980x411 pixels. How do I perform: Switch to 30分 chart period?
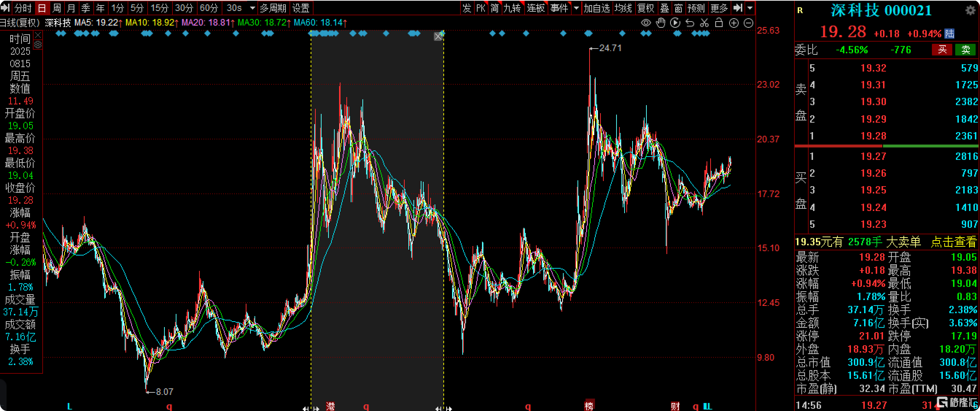[x=184, y=8]
